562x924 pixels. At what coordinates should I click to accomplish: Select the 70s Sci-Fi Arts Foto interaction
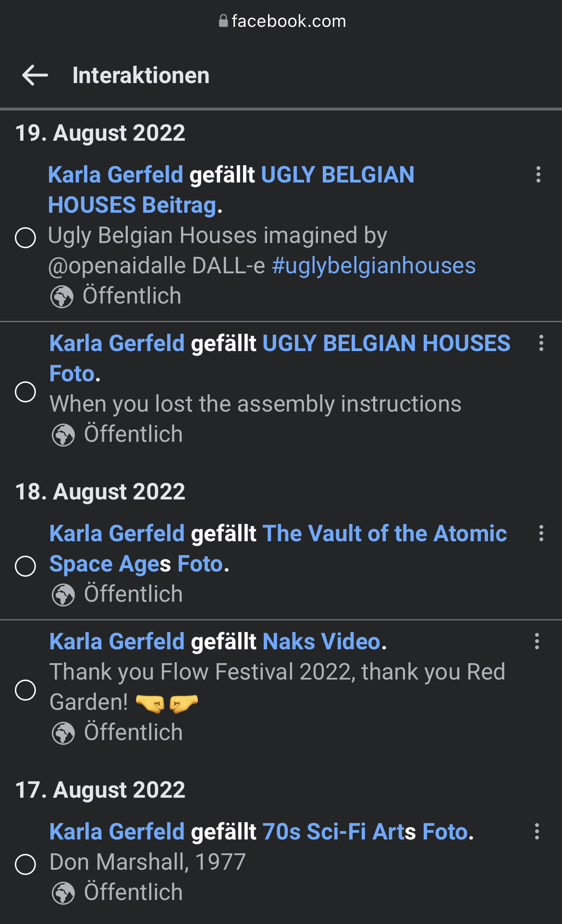coord(25,864)
